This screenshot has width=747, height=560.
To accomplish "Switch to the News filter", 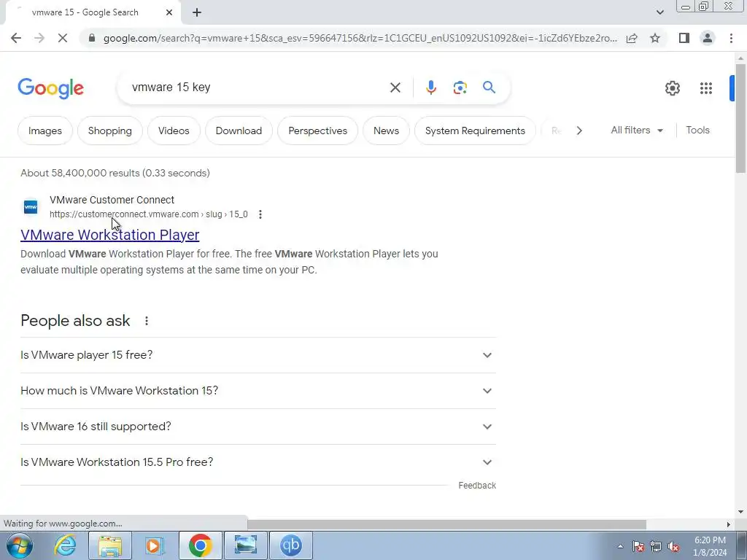I will 387,131.
